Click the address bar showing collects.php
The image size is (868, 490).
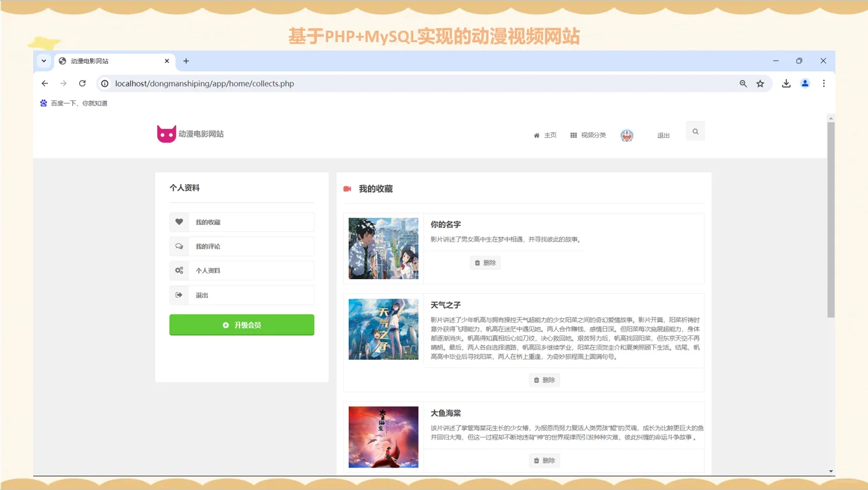[204, 83]
